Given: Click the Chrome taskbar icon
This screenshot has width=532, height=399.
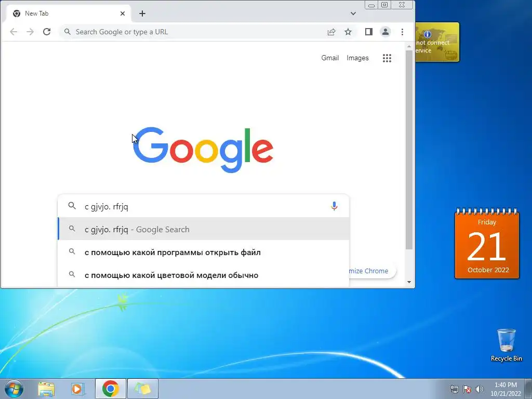Looking at the screenshot, I should point(110,389).
